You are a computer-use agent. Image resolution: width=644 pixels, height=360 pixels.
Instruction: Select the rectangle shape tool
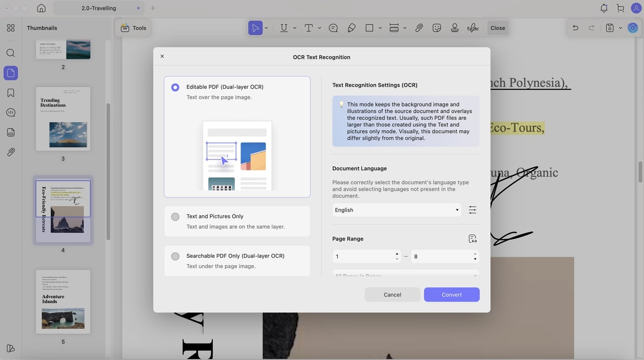tap(369, 28)
